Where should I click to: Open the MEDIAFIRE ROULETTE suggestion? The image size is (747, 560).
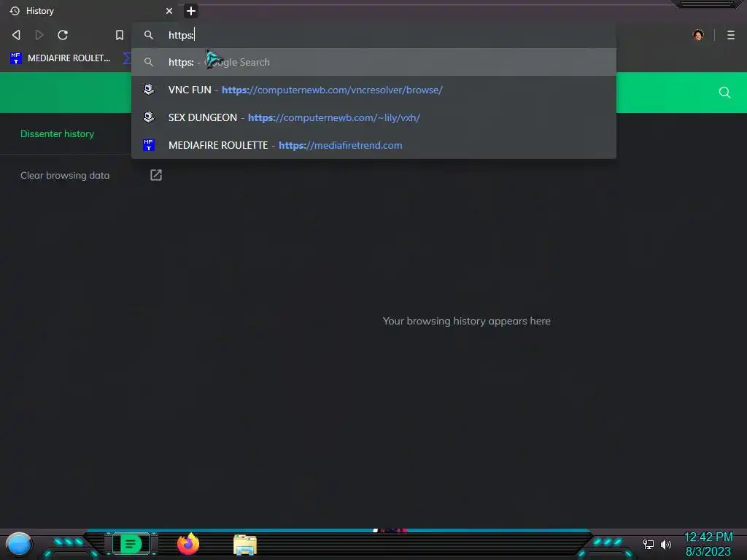coord(373,145)
